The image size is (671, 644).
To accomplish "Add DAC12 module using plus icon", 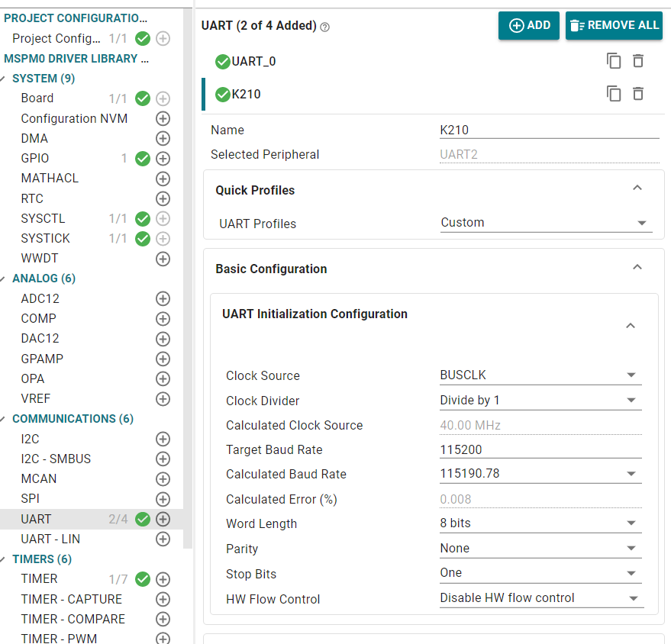I will click(x=163, y=339).
